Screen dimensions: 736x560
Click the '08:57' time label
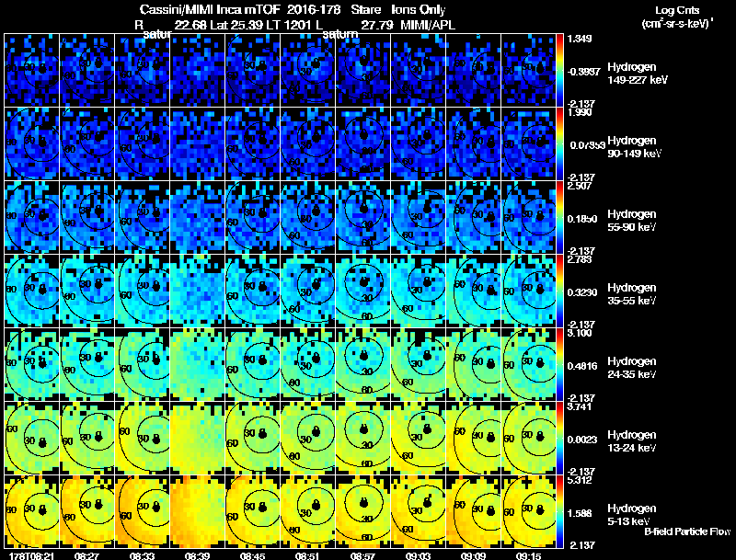pyautogui.click(x=362, y=555)
